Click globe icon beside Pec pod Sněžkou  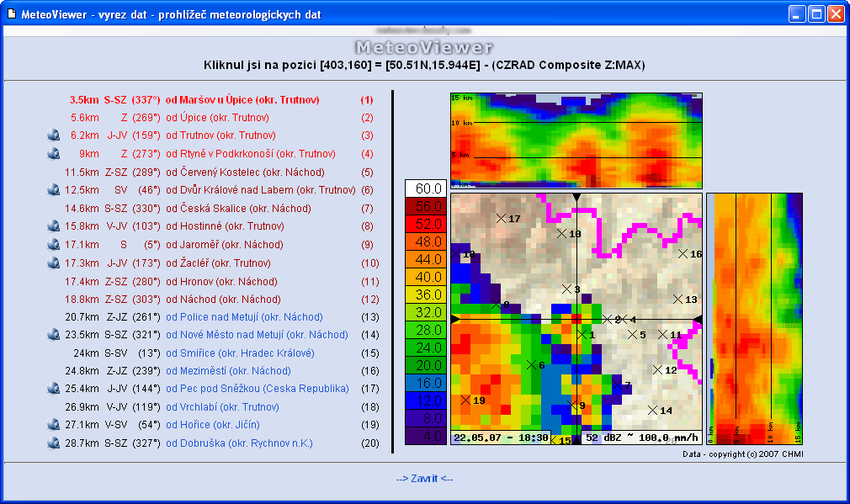pos(53,388)
